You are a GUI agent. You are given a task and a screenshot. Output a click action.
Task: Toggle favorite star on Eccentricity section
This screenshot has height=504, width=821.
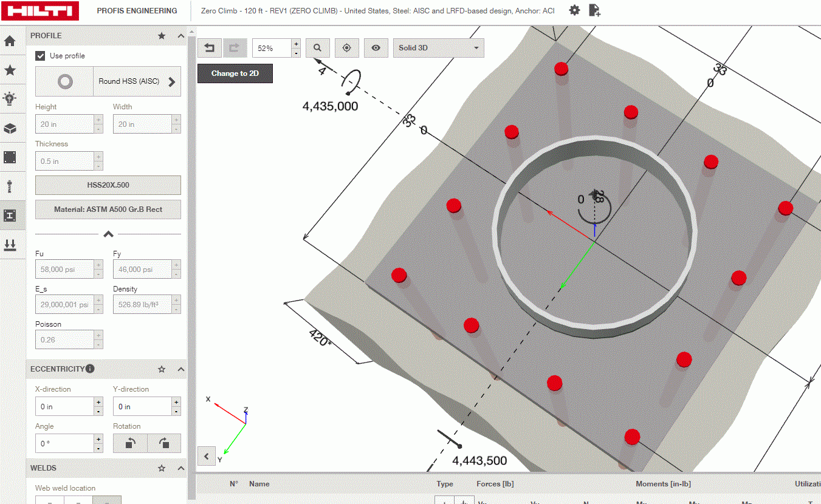(162, 369)
